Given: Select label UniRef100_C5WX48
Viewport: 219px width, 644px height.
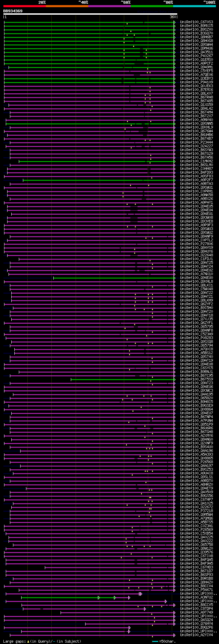Looking at the screenshot, I should pyautogui.click(x=196, y=289).
